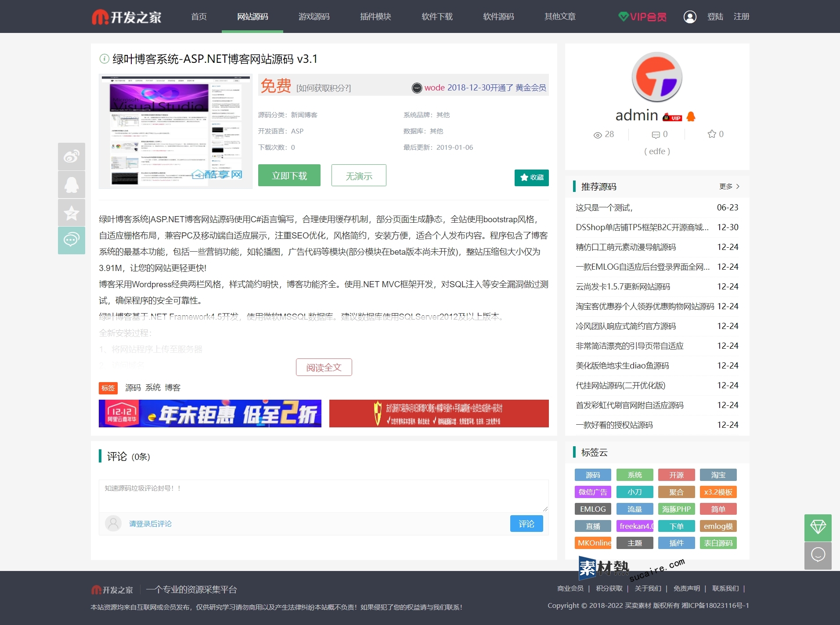840x625 pixels.
Task: Select the x3.2模板 tag
Action: 718,492
